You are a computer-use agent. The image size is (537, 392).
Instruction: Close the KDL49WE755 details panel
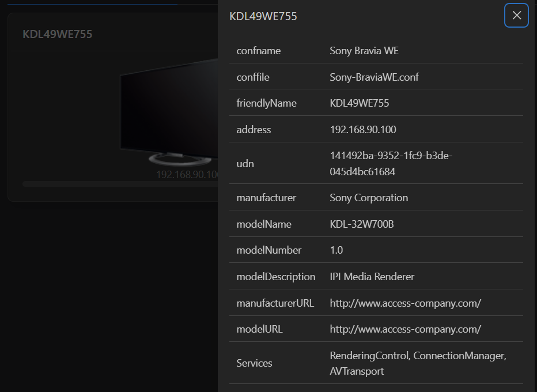coord(516,15)
